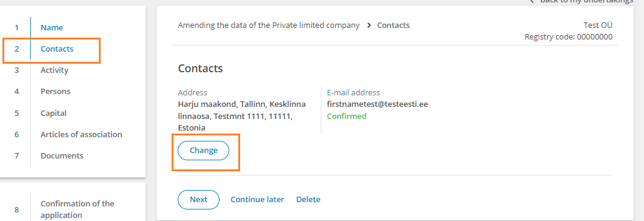The image size is (644, 221).
Task: Select the Contacts step in sidebar
Action: 56,49
